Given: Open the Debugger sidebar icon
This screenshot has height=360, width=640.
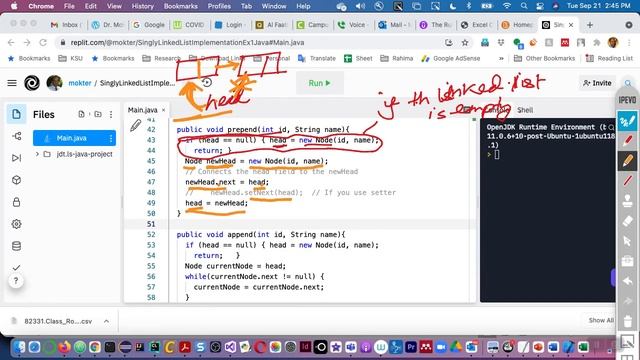Looking at the screenshot, I should coord(16,158).
